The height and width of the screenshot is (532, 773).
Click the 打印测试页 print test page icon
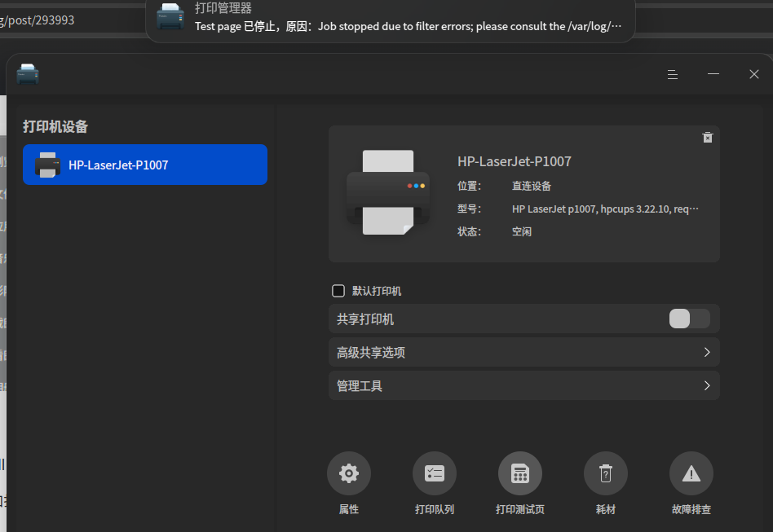click(520, 473)
